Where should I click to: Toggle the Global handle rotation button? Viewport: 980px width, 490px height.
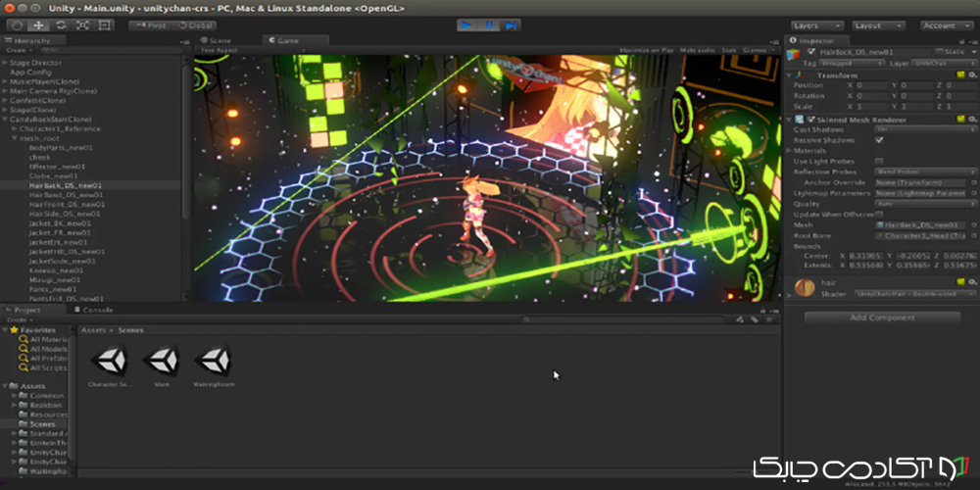(194, 25)
